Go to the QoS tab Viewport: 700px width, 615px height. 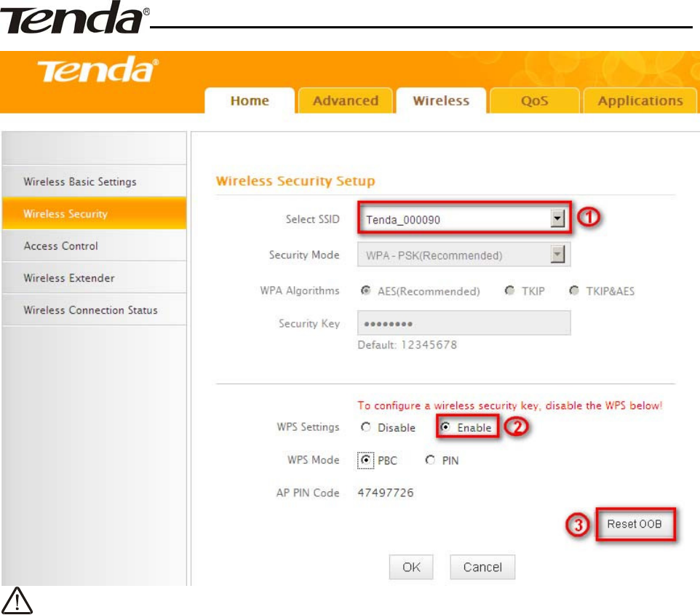point(534,100)
